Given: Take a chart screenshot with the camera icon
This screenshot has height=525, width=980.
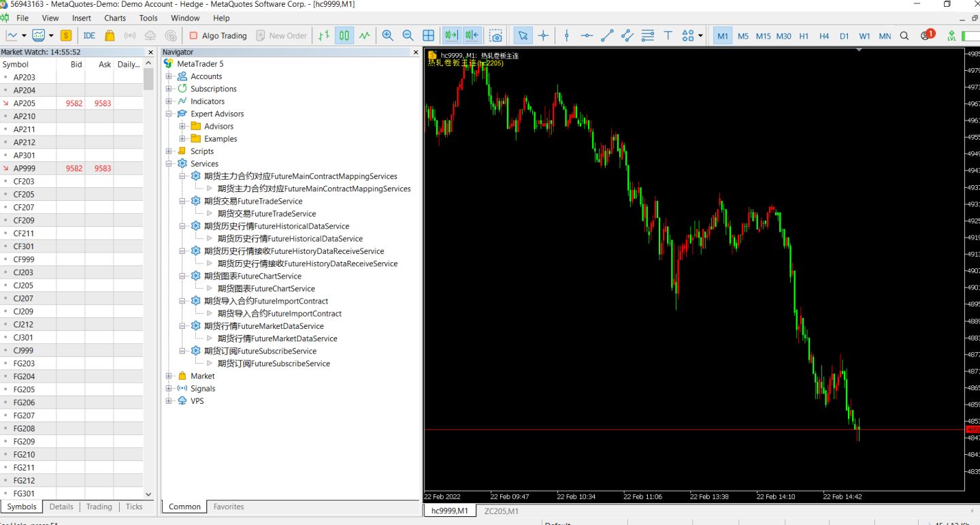Looking at the screenshot, I should coord(496,35).
